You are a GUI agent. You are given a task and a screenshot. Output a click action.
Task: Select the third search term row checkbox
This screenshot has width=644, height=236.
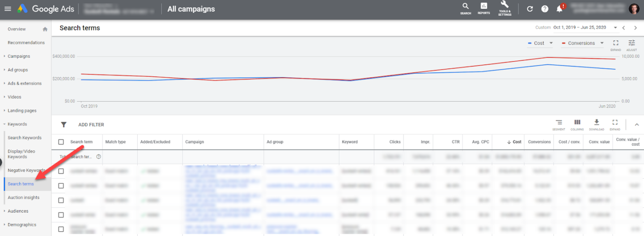click(61, 200)
